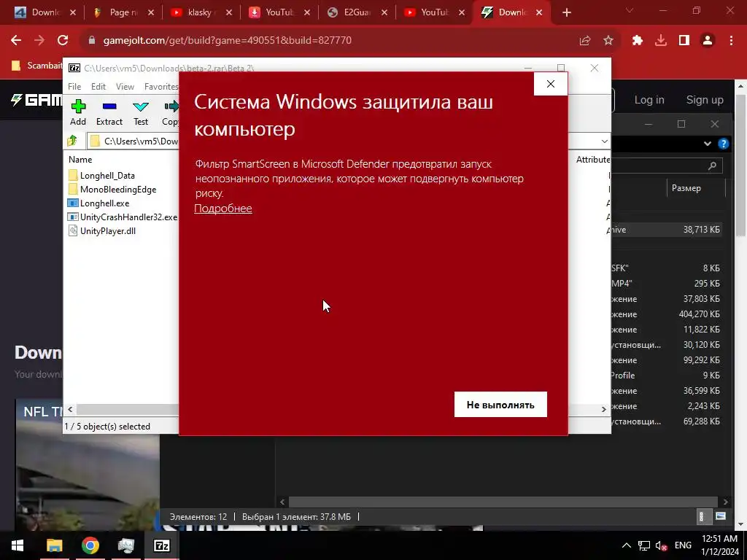Click the 7-Zip Test toolbar icon
The height and width of the screenshot is (560, 747).
(141, 112)
